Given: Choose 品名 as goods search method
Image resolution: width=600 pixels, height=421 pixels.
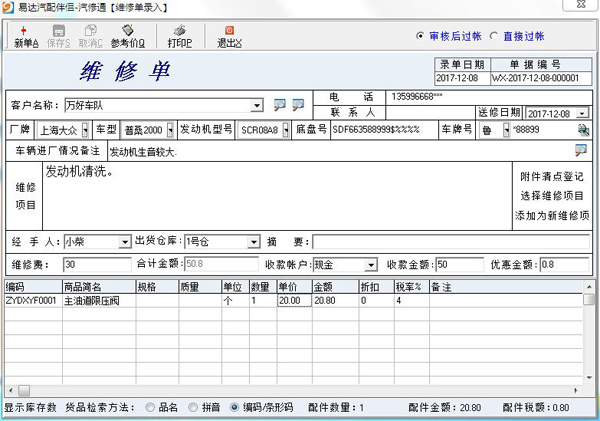Looking at the screenshot, I should (151, 407).
